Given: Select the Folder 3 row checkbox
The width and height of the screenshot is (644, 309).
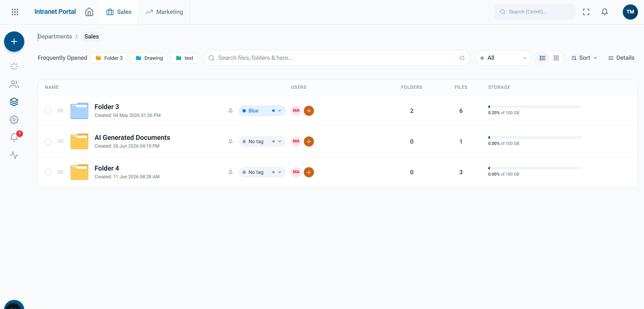Looking at the screenshot, I should coord(48,111).
